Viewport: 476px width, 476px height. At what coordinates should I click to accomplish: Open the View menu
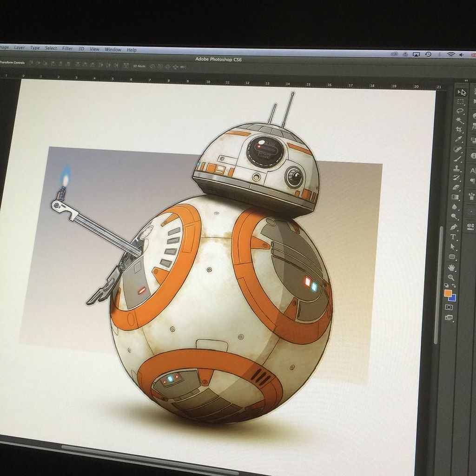coord(95,49)
